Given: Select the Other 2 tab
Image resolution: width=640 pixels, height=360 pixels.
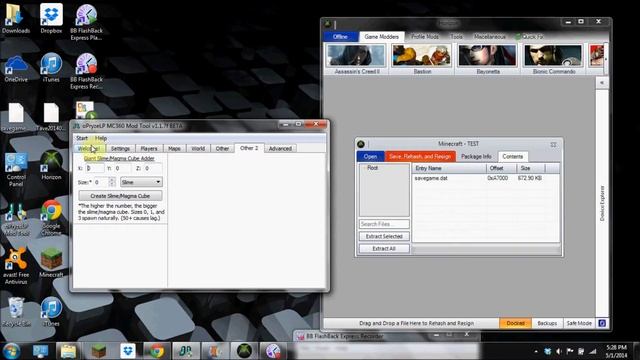Looking at the screenshot, I should pos(249,148).
